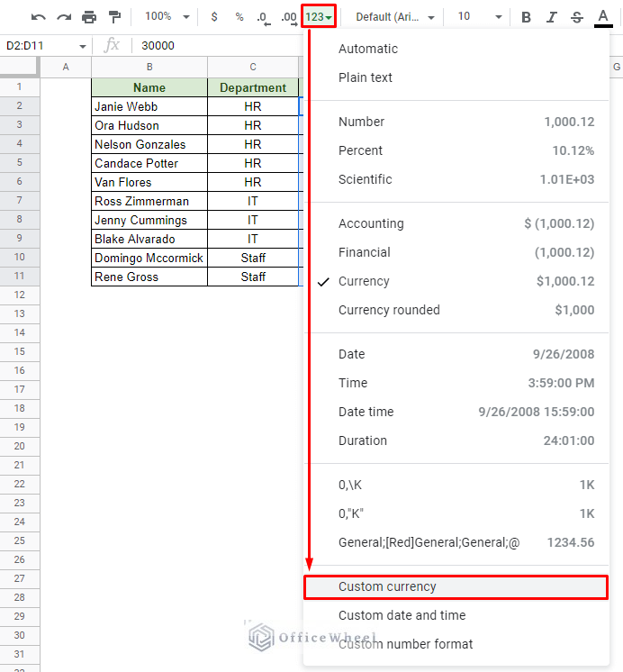Select Accounting format
This screenshot has width=623, height=672.
(x=456, y=223)
